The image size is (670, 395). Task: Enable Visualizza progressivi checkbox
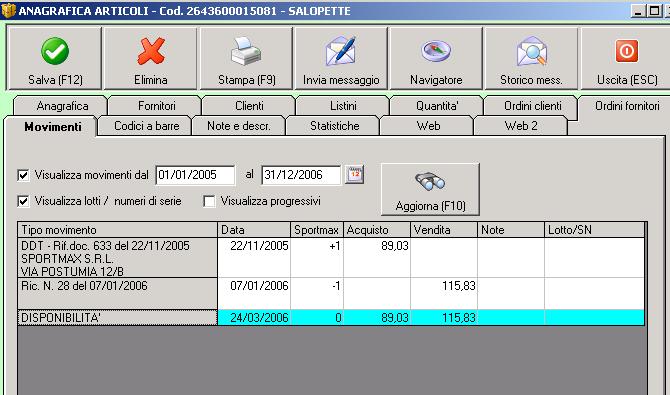click(209, 201)
